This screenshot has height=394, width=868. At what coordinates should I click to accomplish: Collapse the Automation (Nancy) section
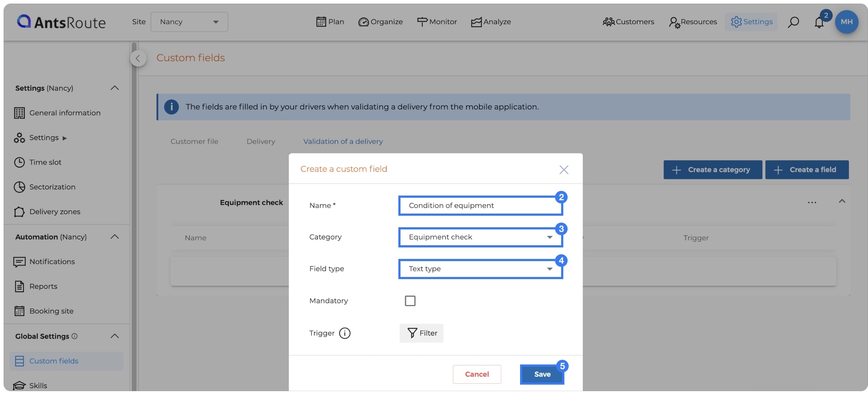tap(115, 237)
